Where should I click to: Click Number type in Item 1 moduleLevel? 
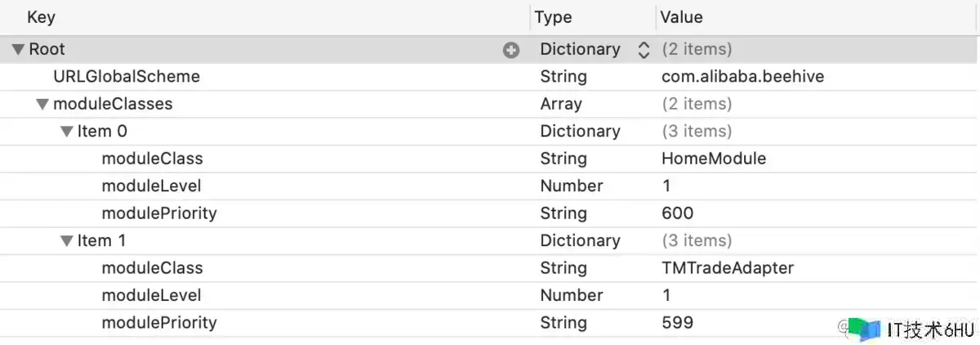pos(571,295)
